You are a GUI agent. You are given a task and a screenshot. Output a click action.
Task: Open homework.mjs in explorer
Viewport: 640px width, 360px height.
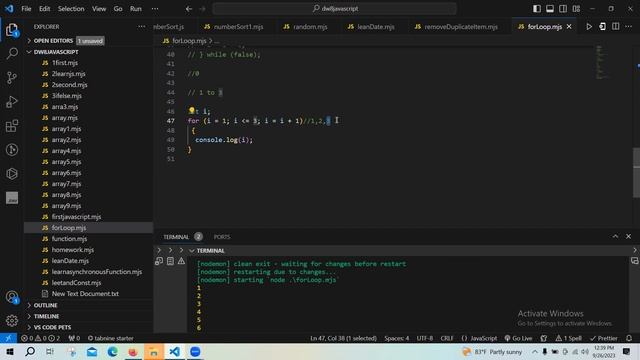pos(73,250)
